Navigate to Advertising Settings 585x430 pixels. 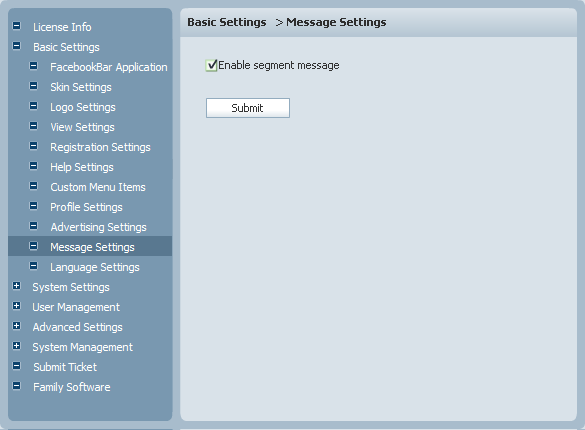point(98,227)
